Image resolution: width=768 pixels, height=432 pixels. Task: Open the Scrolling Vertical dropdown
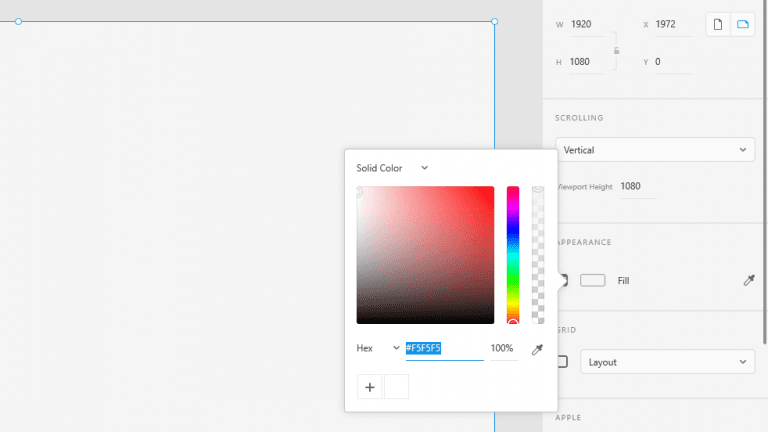click(655, 150)
